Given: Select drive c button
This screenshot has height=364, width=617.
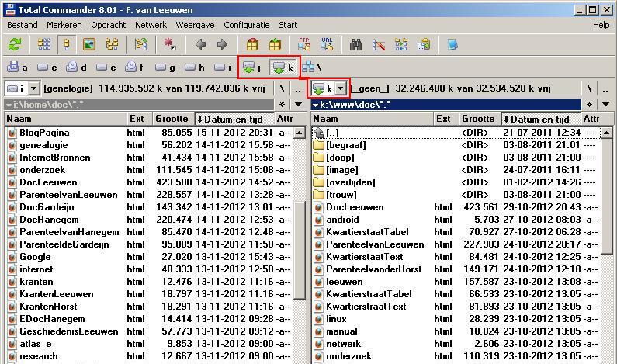Looking at the screenshot, I should pyautogui.click(x=47, y=68).
